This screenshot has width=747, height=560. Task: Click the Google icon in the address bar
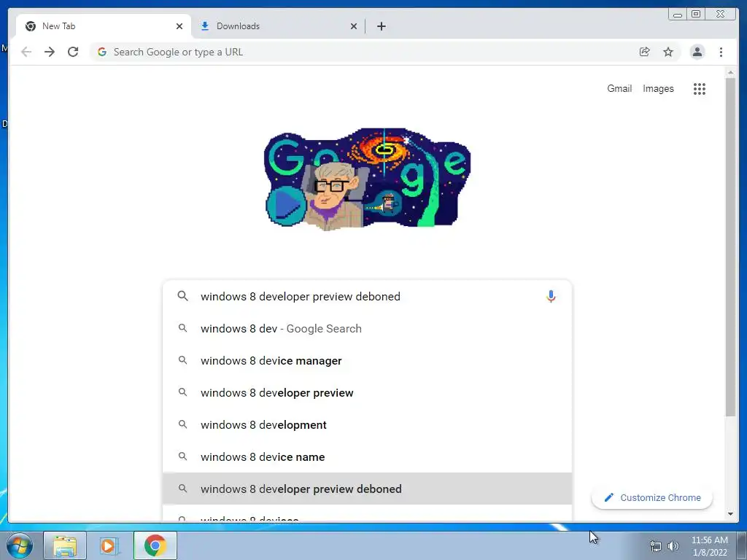point(102,52)
